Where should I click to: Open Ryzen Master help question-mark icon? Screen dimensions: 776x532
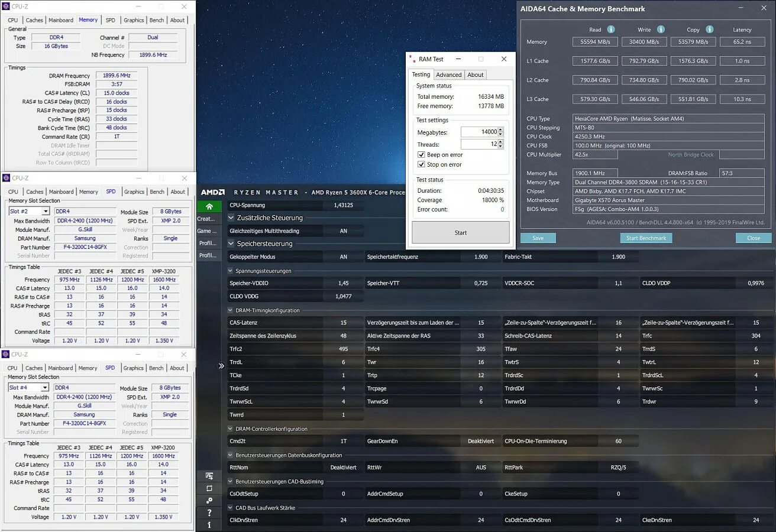point(209,512)
